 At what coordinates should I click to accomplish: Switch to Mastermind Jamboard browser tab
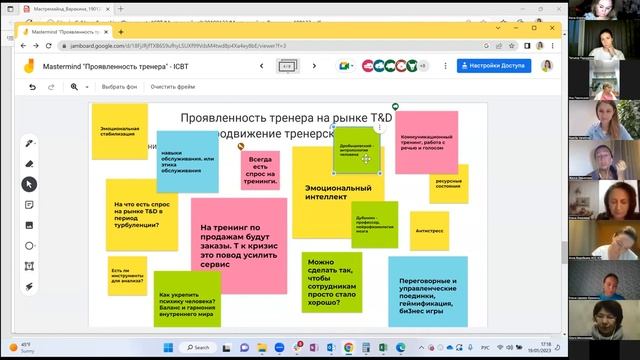click(64, 32)
